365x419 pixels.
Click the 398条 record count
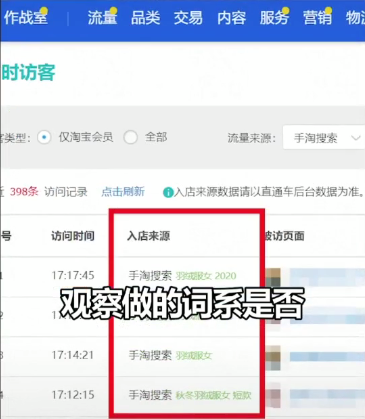[x=24, y=192]
